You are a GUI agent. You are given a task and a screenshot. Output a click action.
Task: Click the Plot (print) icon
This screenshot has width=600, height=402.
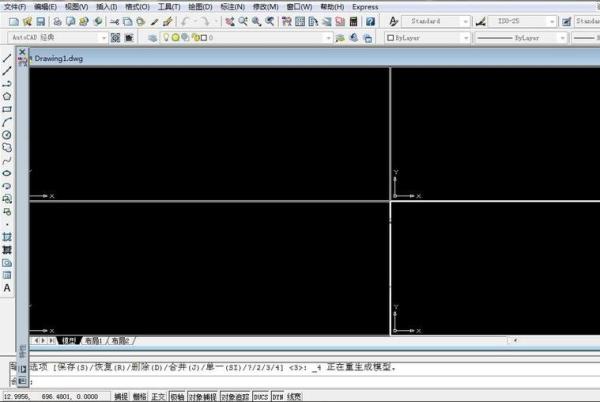click(57, 21)
